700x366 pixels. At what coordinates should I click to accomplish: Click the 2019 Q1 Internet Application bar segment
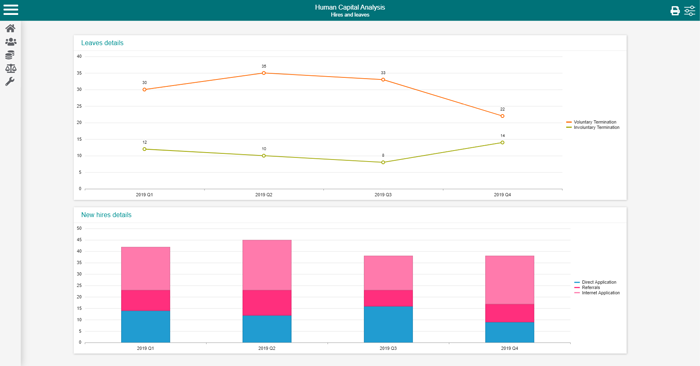pos(146,269)
